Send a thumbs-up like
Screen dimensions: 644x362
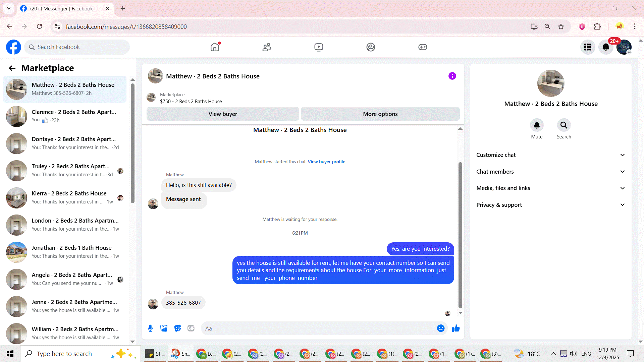[x=456, y=328]
